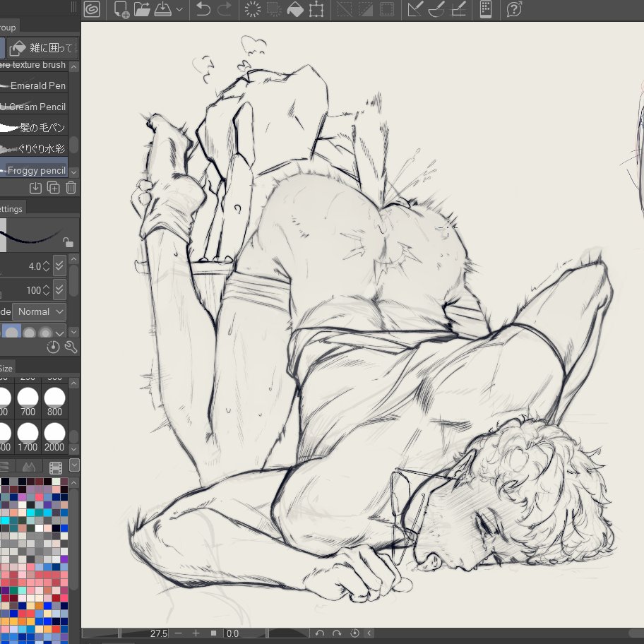Select the 雑に囲って sub tool group

42,47
